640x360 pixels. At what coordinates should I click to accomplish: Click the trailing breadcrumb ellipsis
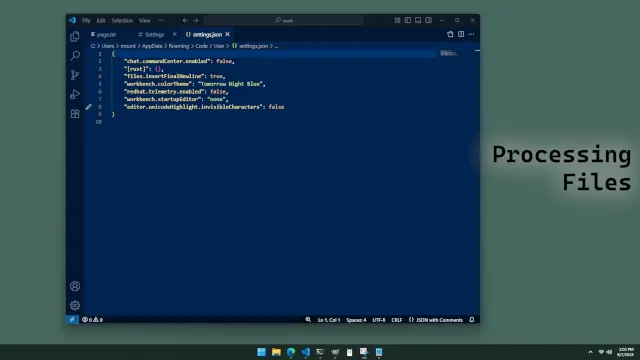276,46
